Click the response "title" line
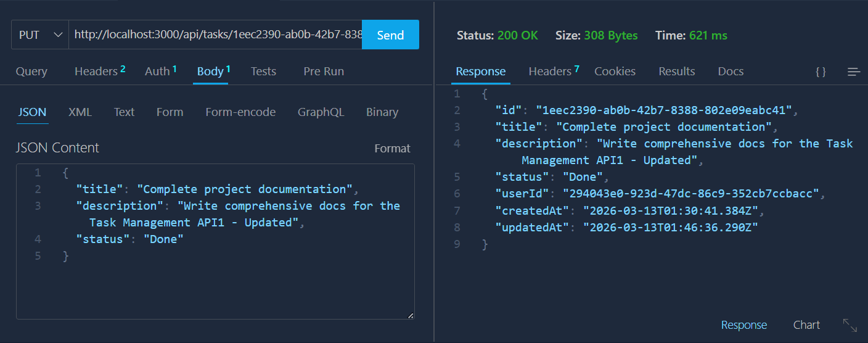Image resolution: width=868 pixels, height=343 pixels. (x=637, y=127)
